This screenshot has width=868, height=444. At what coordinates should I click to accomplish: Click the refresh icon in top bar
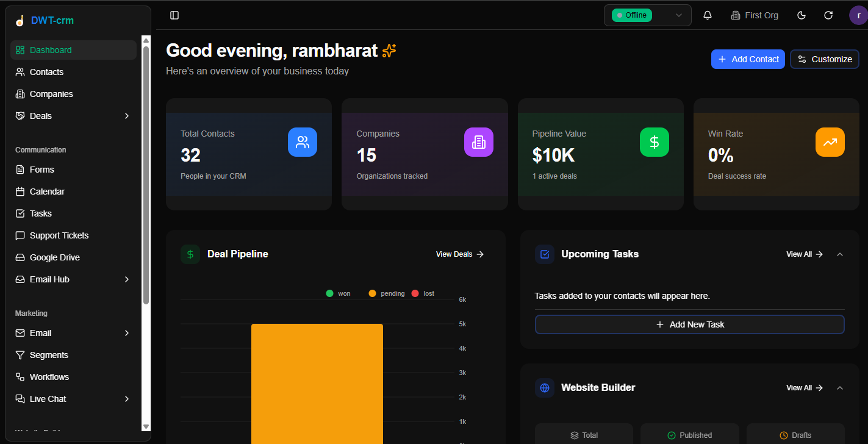[828, 15]
